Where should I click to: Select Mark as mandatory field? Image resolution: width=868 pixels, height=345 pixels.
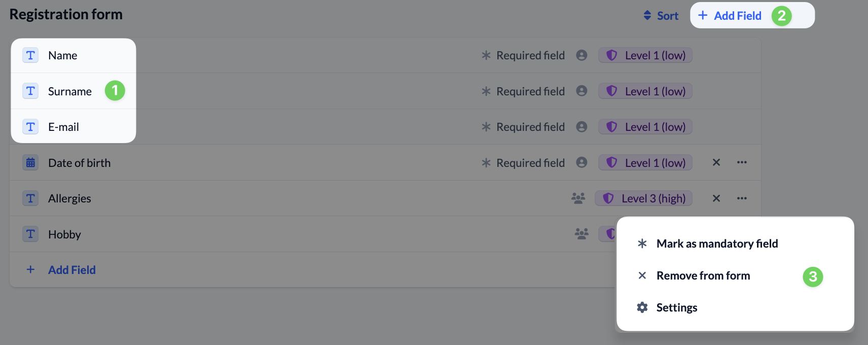[x=716, y=244]
